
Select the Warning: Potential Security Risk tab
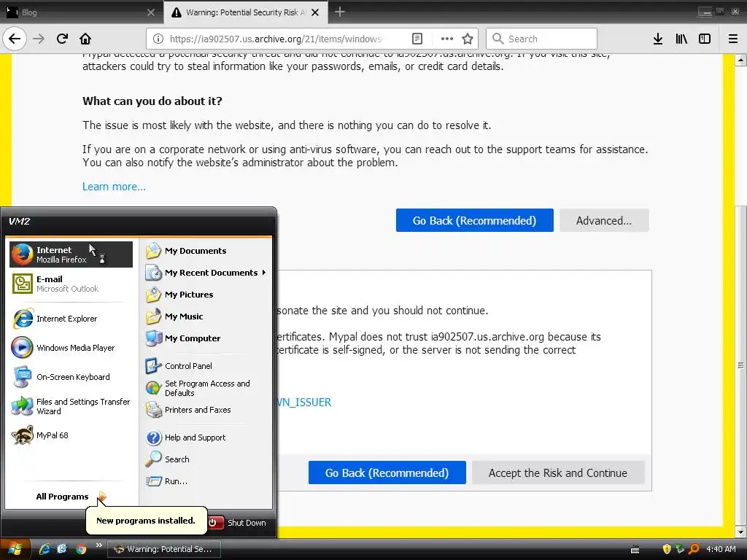(x=246, y=12)
